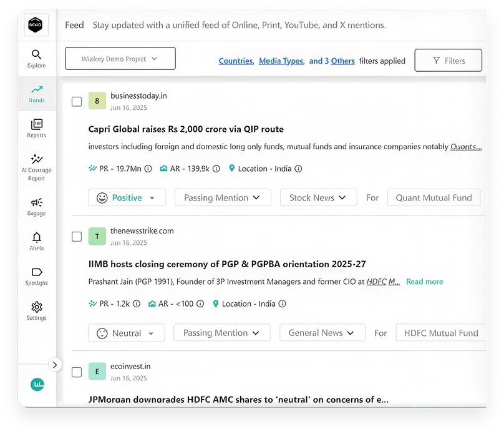Viewport: 504px width, 434px height.
Task: Click the ecoinvest.in source badge E
Action: 97,372
